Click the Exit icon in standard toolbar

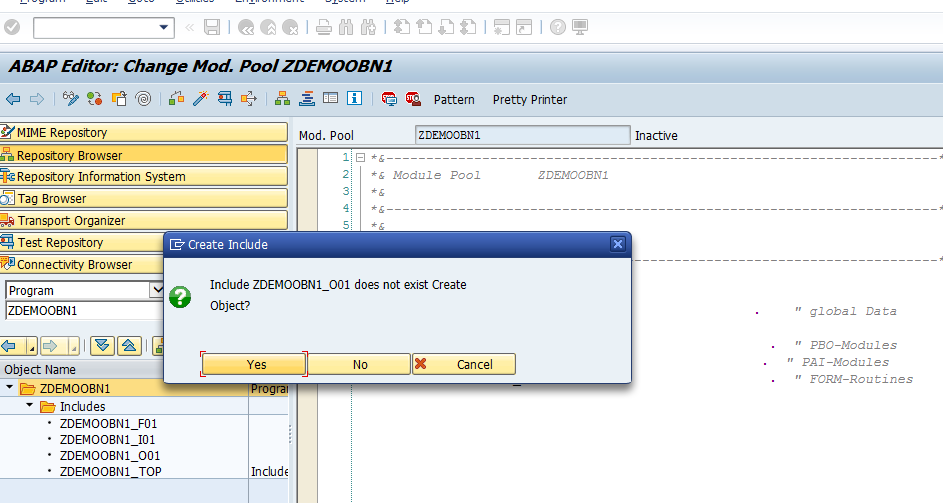(268, 27)
